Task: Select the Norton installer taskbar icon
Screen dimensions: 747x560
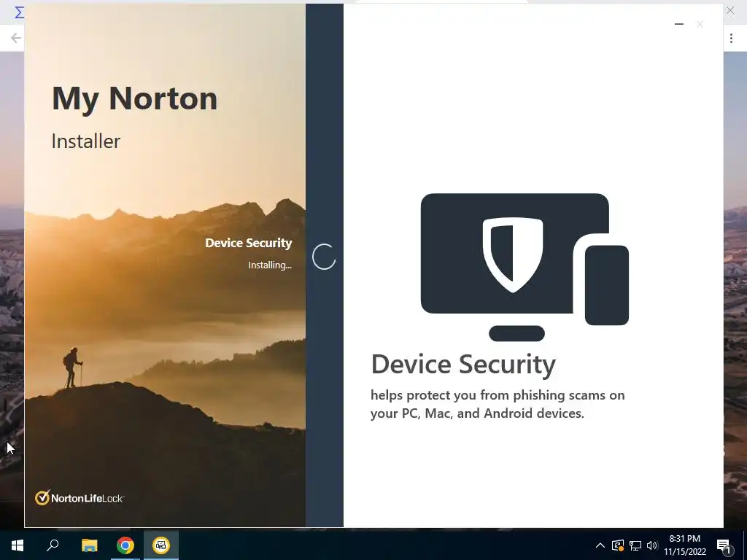Action: point(161,545)
